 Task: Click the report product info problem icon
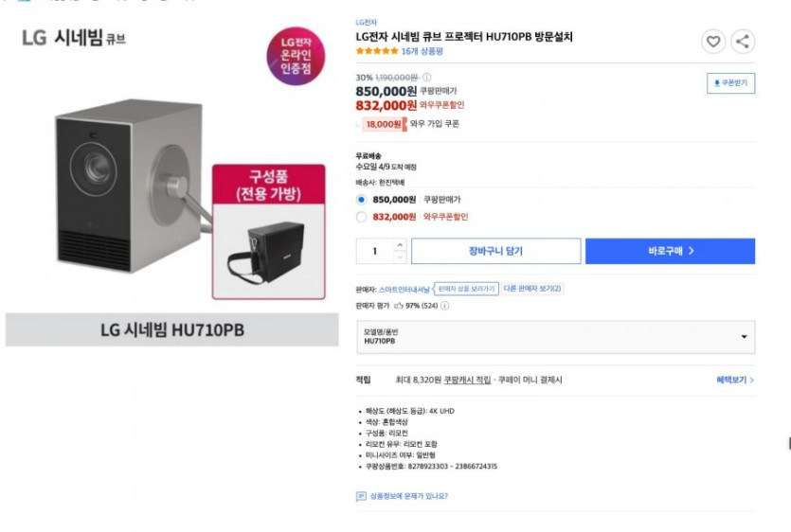click(361, 496)
